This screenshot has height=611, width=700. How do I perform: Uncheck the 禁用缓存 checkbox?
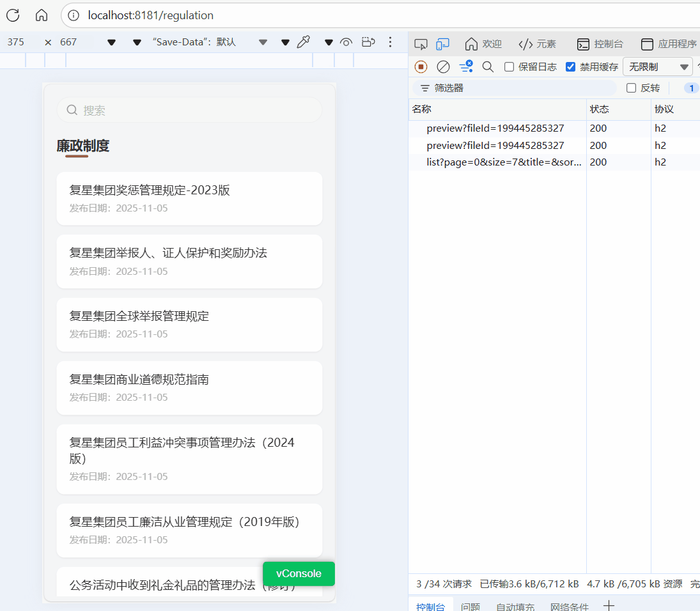[x=571, y=66]
